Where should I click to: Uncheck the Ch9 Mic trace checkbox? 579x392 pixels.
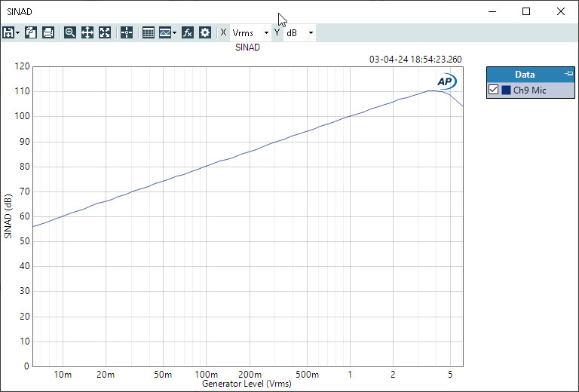493,90
